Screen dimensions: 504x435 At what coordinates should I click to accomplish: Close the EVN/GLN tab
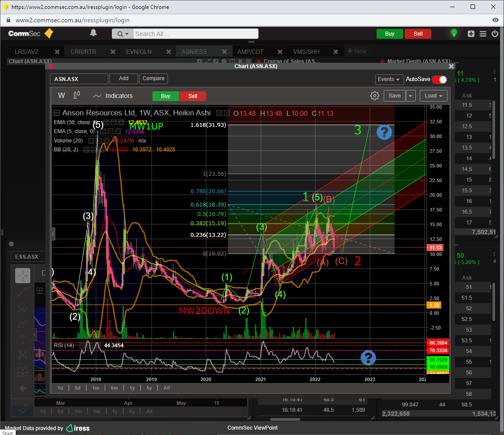(x=168, y=52)
